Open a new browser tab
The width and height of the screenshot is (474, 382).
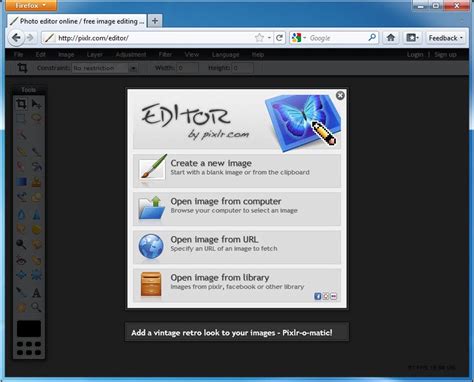click(x=155, y=21)
